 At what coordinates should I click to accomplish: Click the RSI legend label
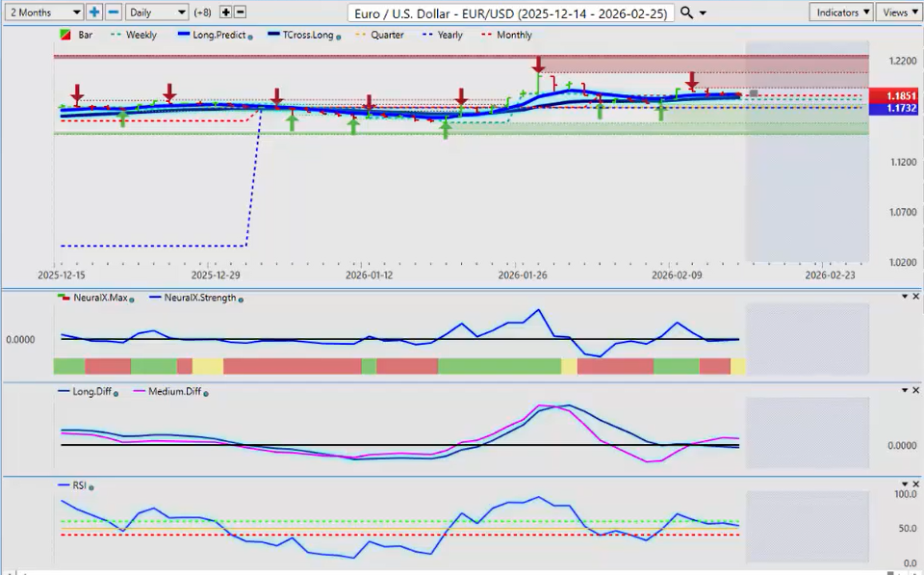81,486
